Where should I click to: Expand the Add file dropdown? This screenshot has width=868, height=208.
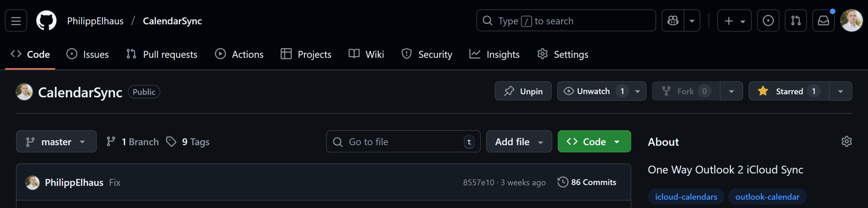(x=519, y=141)
